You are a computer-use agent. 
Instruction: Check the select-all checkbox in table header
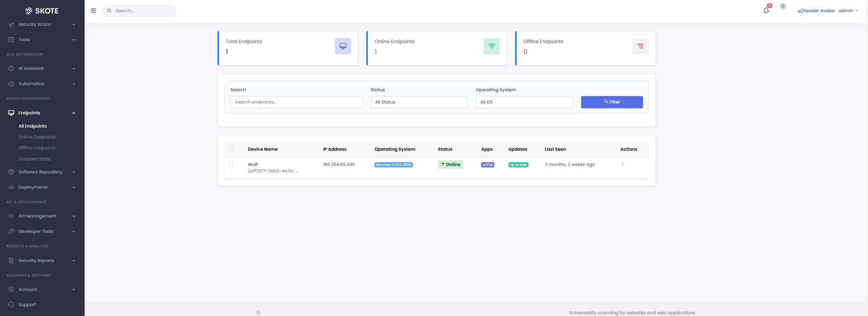231,149
